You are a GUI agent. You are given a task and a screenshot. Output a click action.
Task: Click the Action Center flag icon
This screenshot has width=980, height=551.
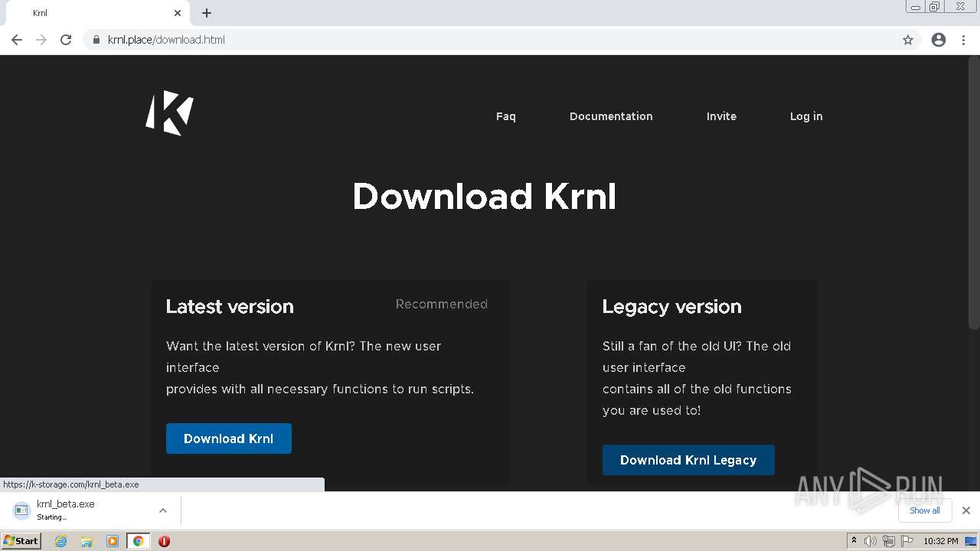pyautogui.click(x=906, y=541)
